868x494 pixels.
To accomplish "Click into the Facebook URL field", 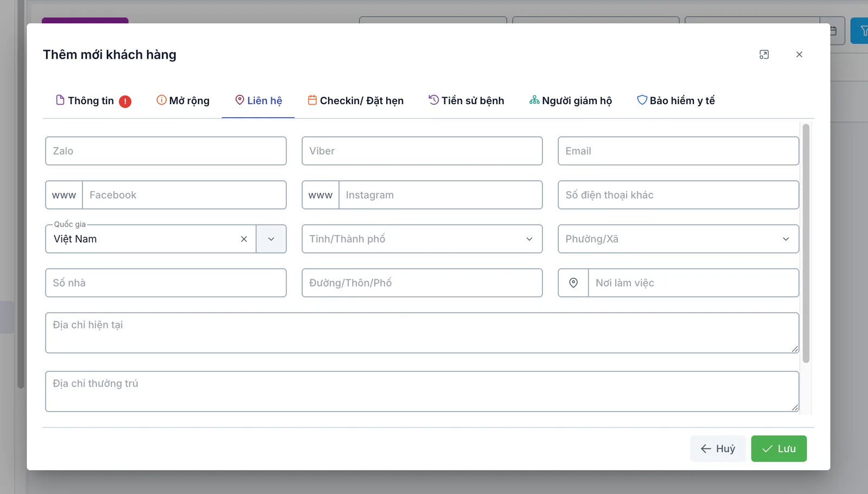I will coord(184,195).
